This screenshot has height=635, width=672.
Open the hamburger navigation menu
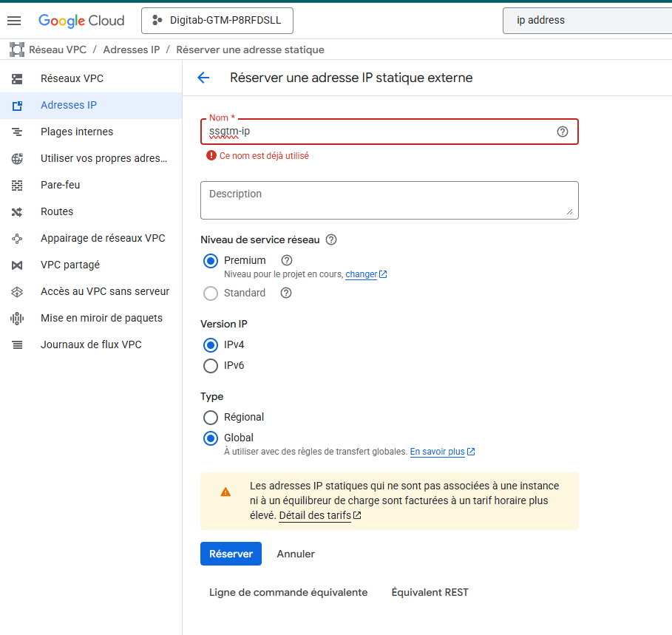click(14, 21)
